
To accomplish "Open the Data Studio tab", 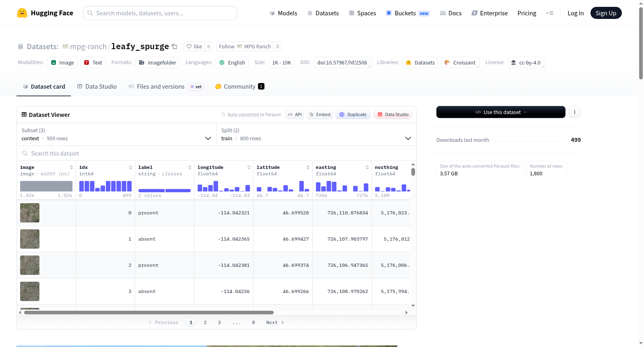I will click(x=97, y=87).
